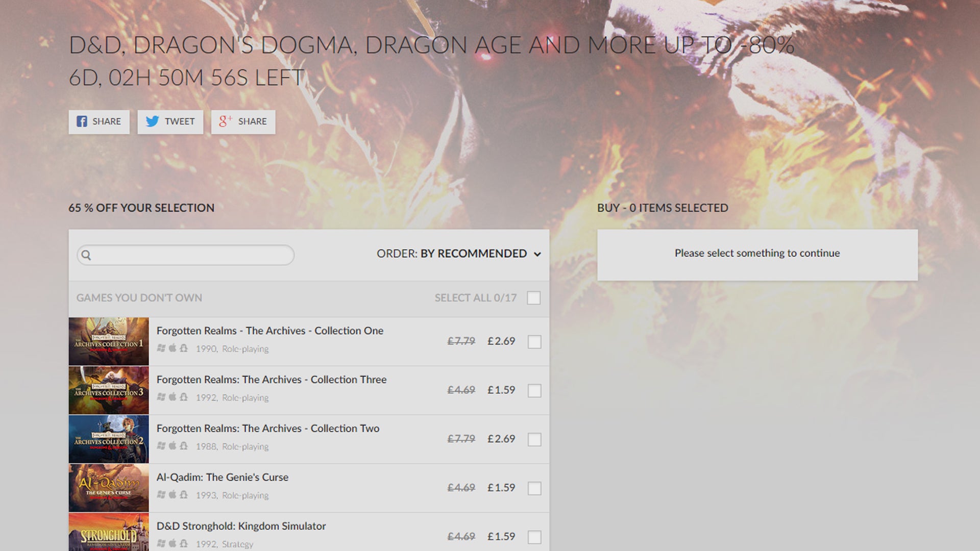
Task: Click the Tweet button
Action: 170,122
